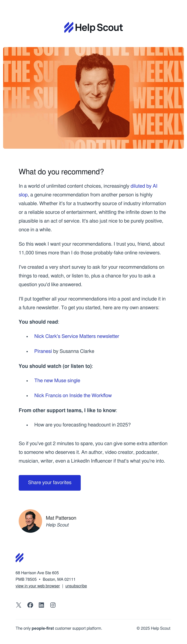Click Mat Patterson's round avatar photo
This screenshot has height=644, width=187.
point(30,521)
